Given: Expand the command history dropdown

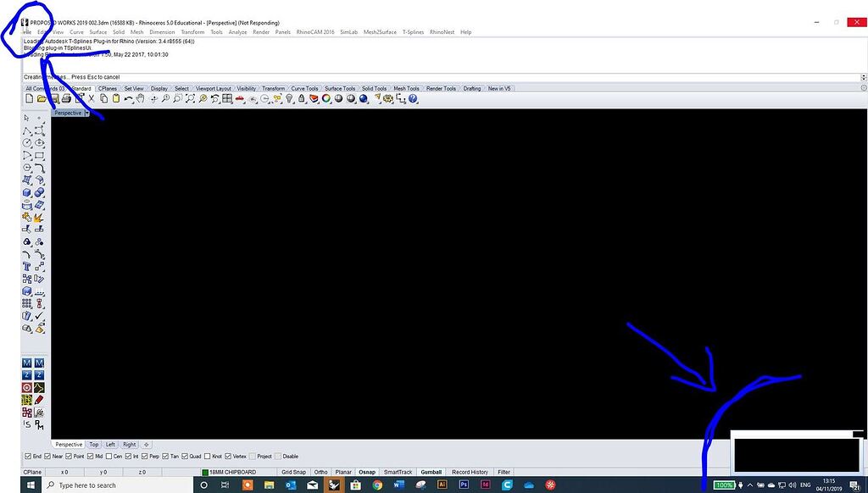Looking at the screenshot, I should click(863, 75).
